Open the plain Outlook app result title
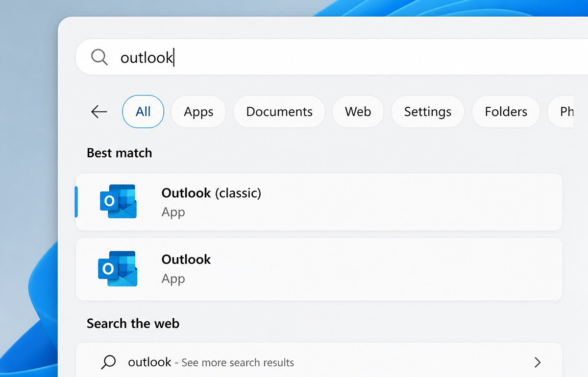588x377 pixels. click(x=186, y=259)
